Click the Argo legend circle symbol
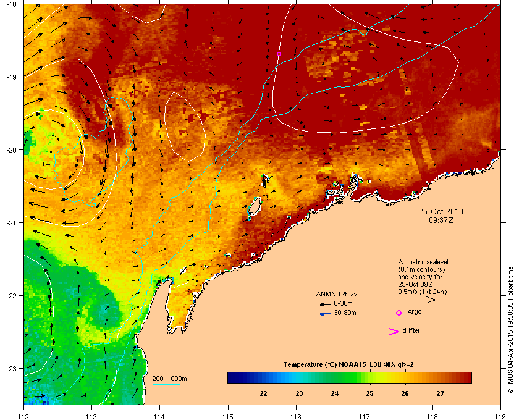This screenshot has height=420, width=519. coord(399,313)
